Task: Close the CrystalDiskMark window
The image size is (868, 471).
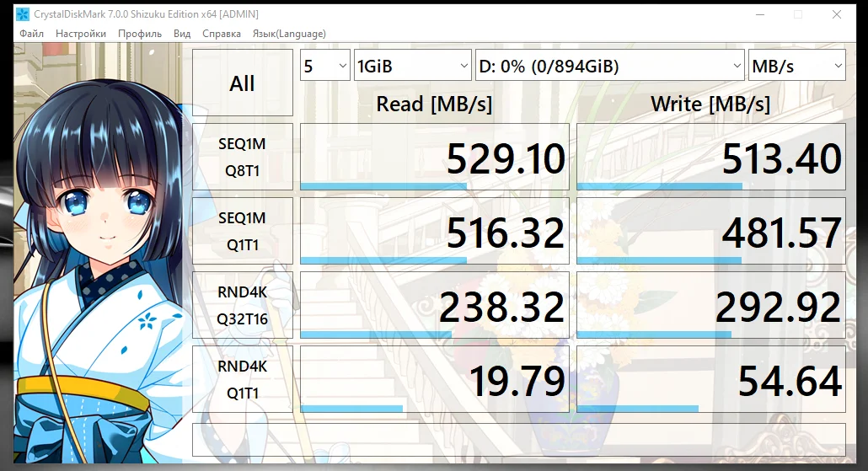Action: coord(837,14)
